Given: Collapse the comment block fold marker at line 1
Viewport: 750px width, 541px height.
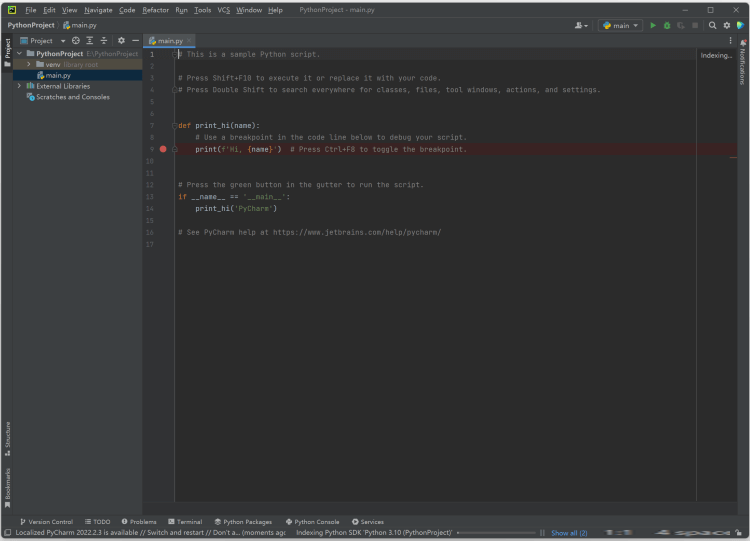Looking at the screenshot, I should click(x=175, y=55).
